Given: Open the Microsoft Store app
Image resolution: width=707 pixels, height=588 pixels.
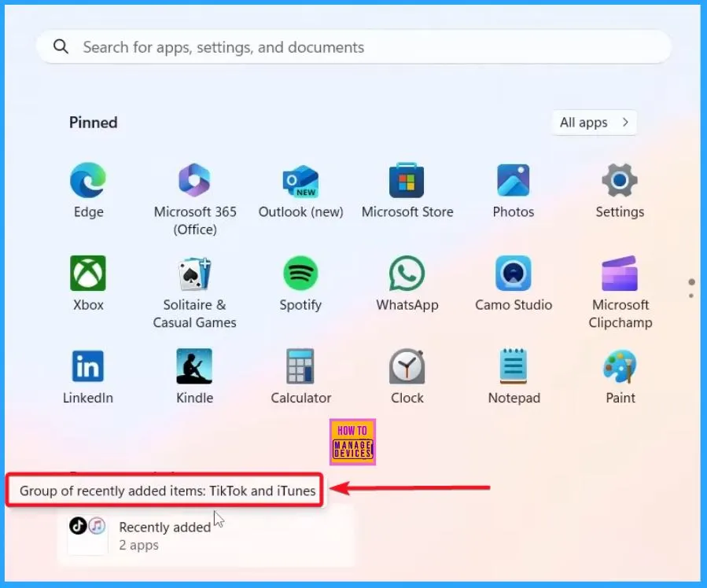Looking at the screenshot, I should [407, 192].
